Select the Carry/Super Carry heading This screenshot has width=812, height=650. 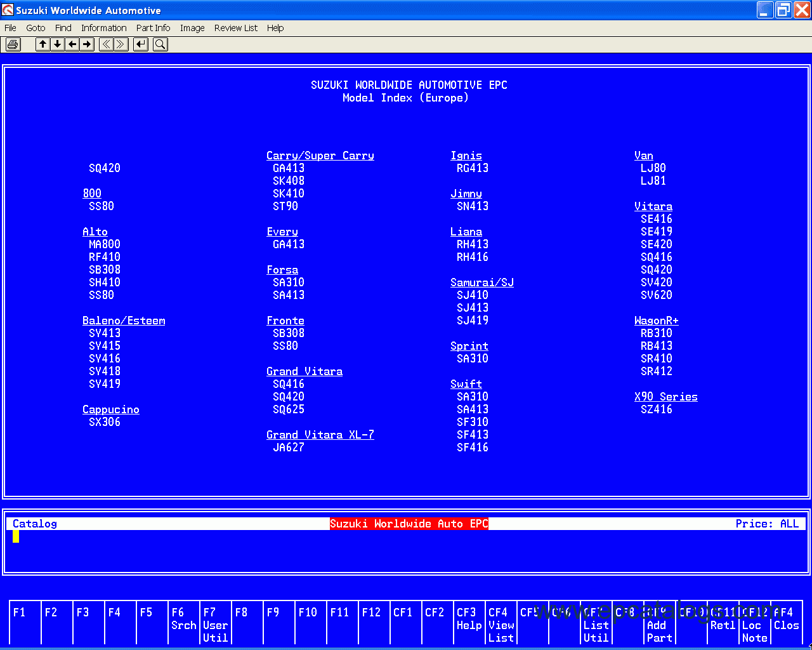[x=320, y=156]
